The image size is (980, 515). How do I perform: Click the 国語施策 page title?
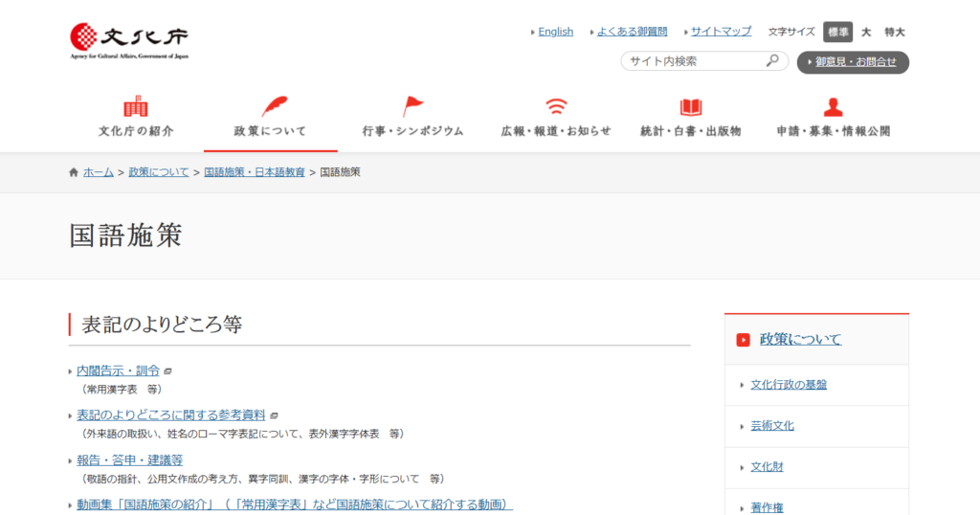[125, 235]
